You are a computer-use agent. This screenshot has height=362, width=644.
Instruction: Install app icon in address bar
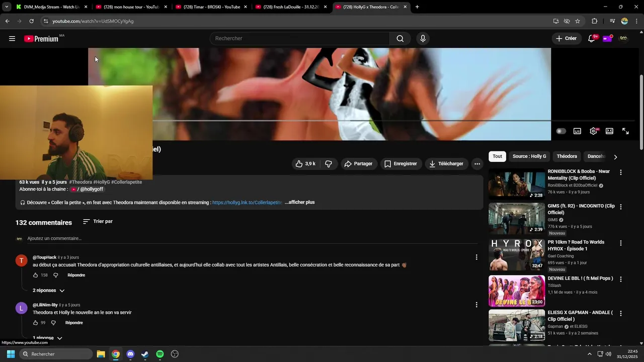(x=556, y=21)
